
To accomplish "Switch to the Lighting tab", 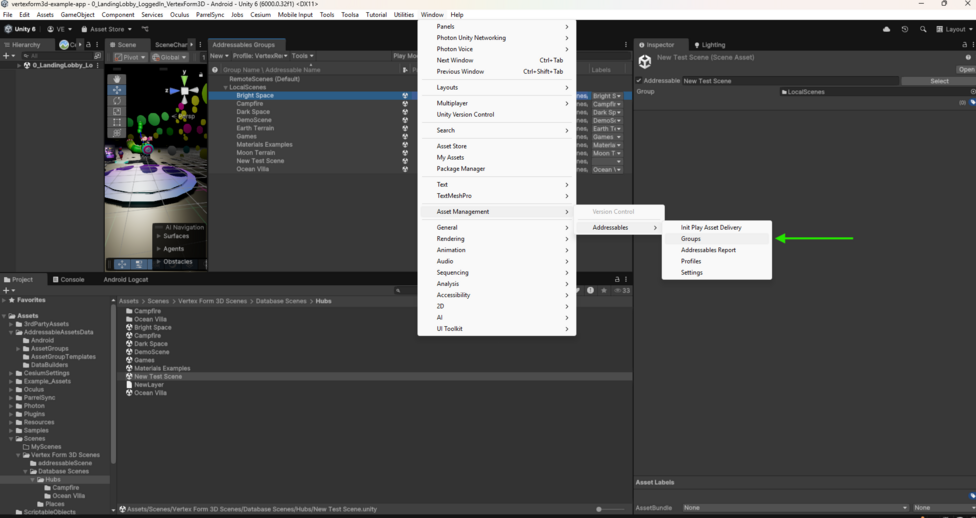I will pyautogui.click(x=710, y=45).
